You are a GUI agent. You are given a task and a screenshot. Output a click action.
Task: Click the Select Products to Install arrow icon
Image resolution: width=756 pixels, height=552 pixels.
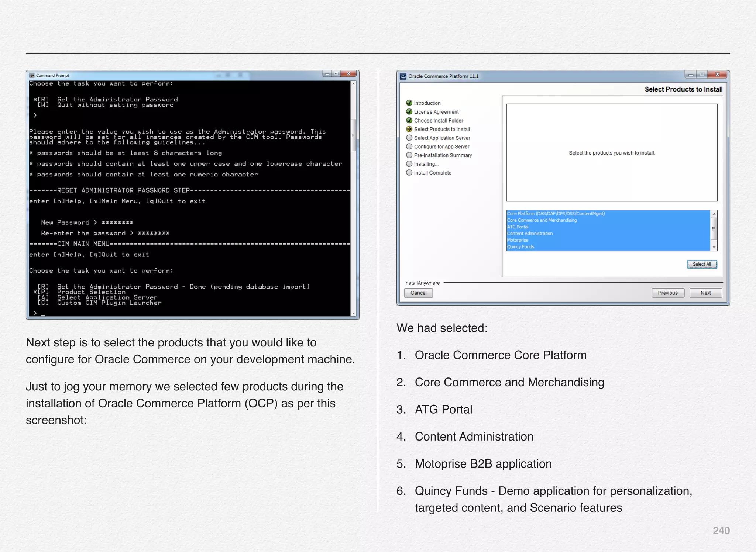[409, 129]
